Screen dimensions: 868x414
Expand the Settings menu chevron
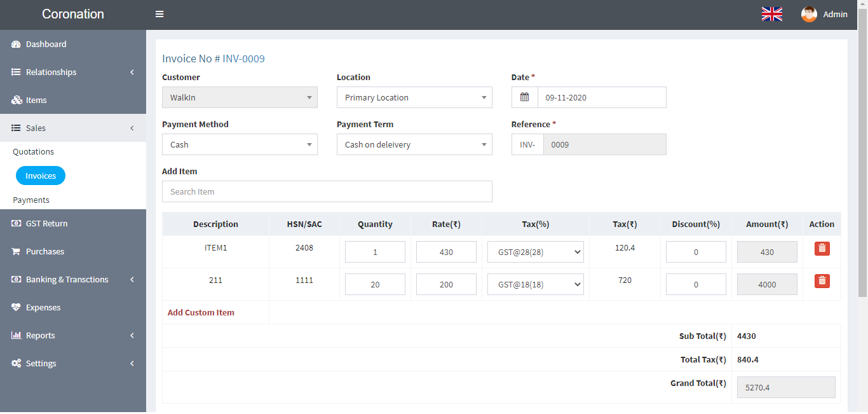(132, 363)
